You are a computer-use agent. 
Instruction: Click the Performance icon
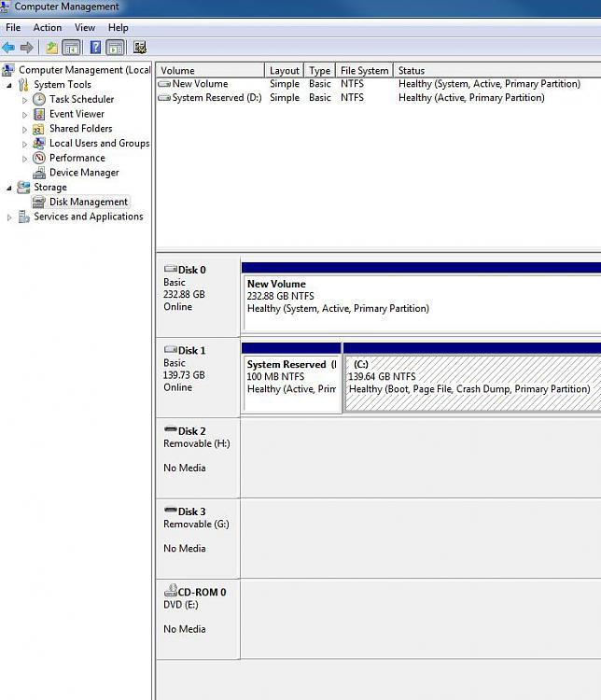coord(39,158)
